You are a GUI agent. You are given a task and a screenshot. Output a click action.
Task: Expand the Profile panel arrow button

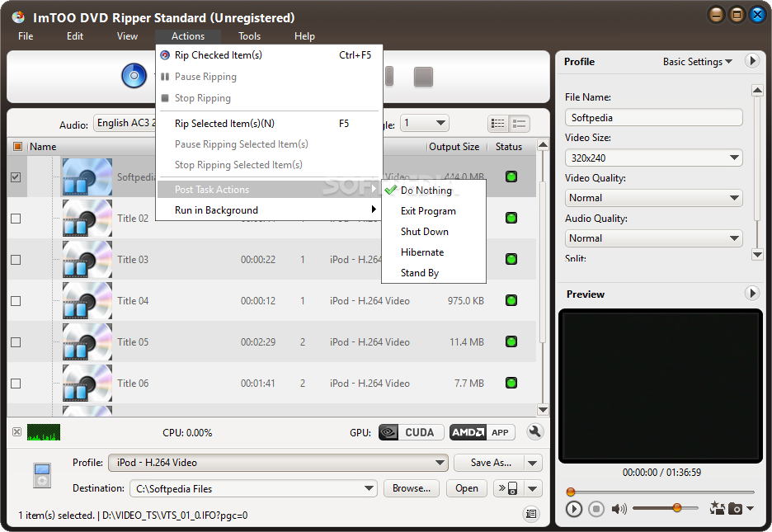pyautogui.click(x=752, y=61)
